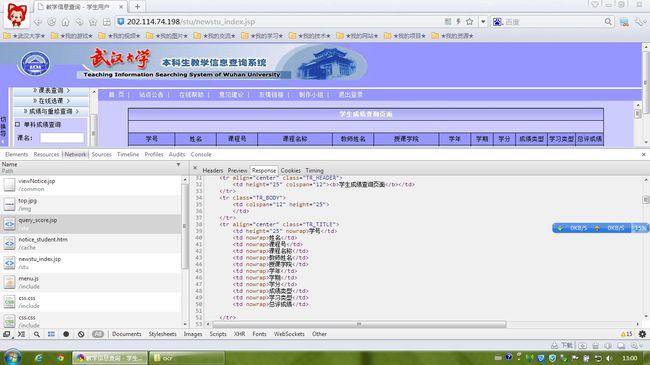Open the Preview tab of the request
The width and height of the screenshot is (650, 365).
tap(238, 170)
